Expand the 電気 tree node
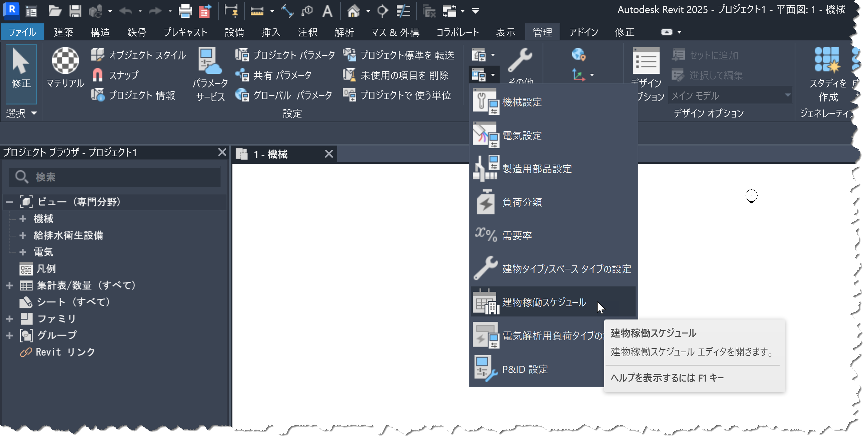 (x=23, y=252)
